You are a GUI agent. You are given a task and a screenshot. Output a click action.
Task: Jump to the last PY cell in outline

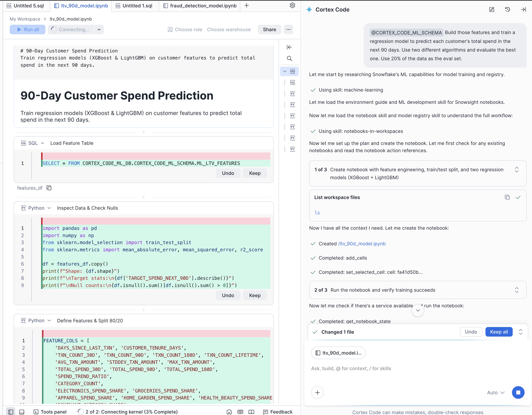[292, 149]
